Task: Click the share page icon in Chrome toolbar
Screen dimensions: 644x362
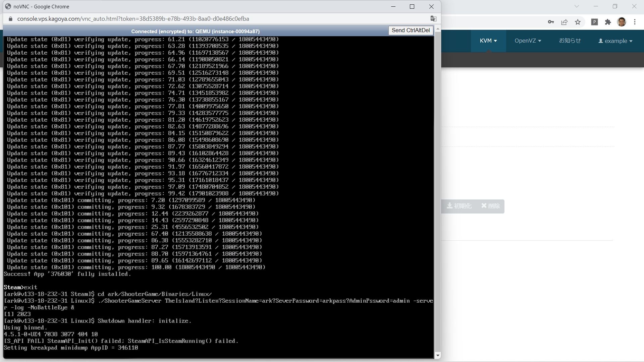Action: click(x=564, y=22)
